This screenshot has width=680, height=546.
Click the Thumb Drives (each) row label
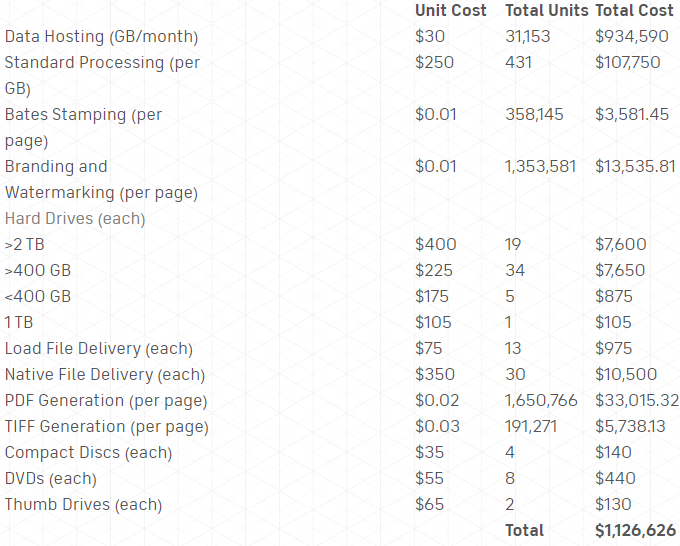click(x=83, y=505)
